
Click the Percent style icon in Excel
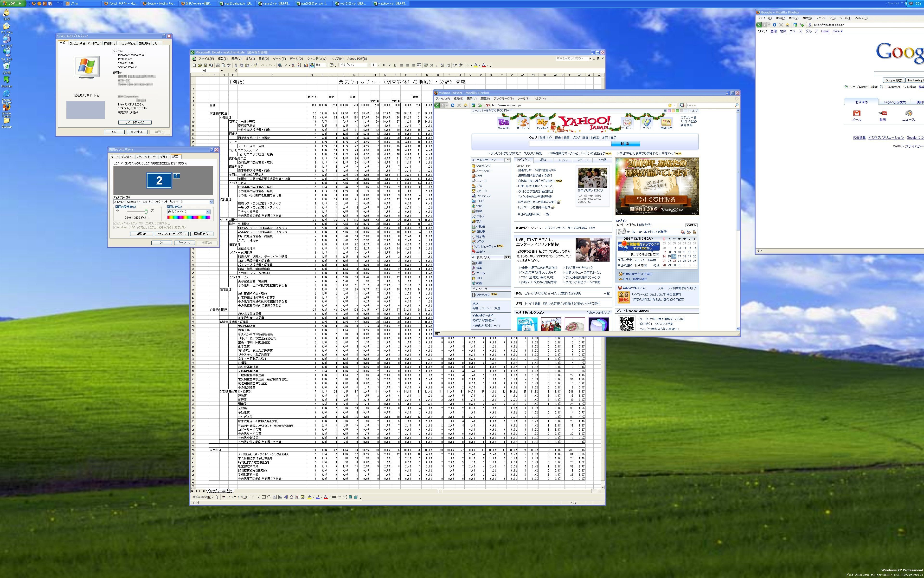point(431,65)
